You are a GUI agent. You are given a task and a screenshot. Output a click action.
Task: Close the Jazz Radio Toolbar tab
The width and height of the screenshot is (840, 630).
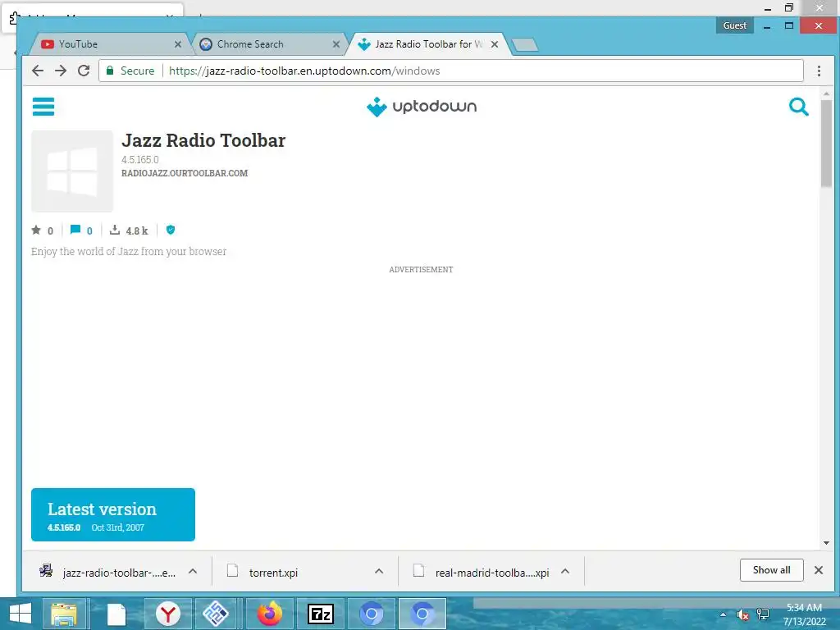click(x=495, y=44)
